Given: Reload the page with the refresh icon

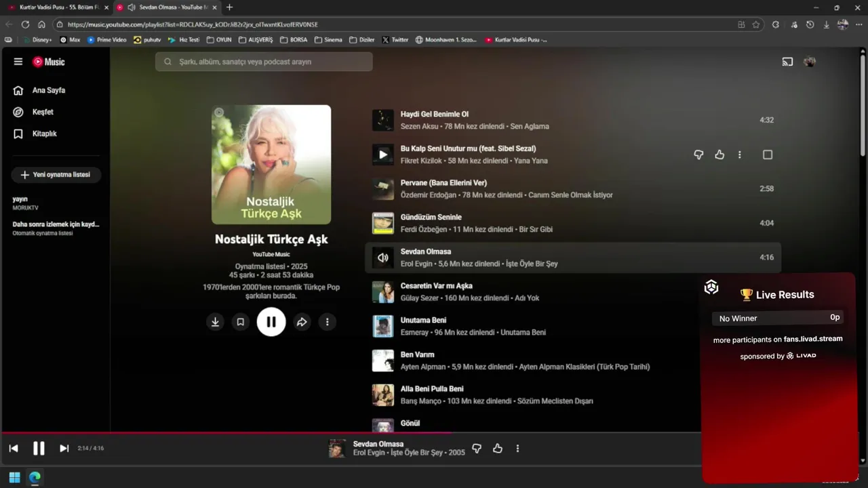Looking at the screenshot, I should point(25,24).
